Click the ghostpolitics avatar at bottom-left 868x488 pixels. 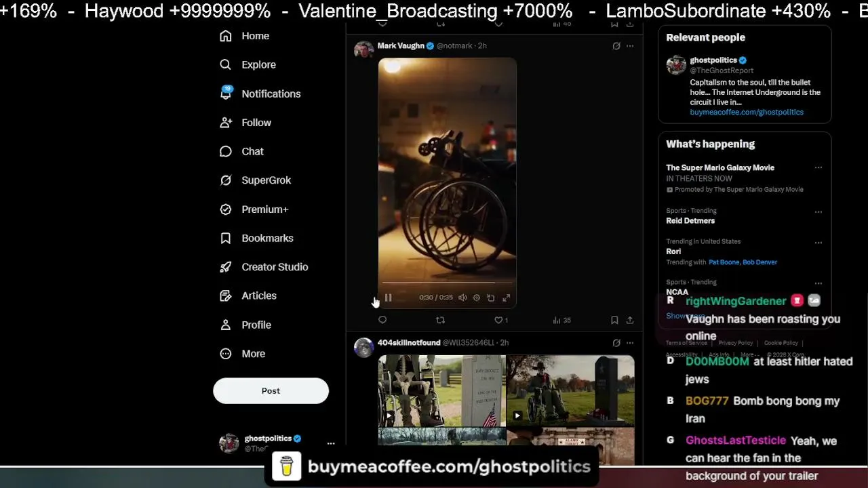coord(229,443)
